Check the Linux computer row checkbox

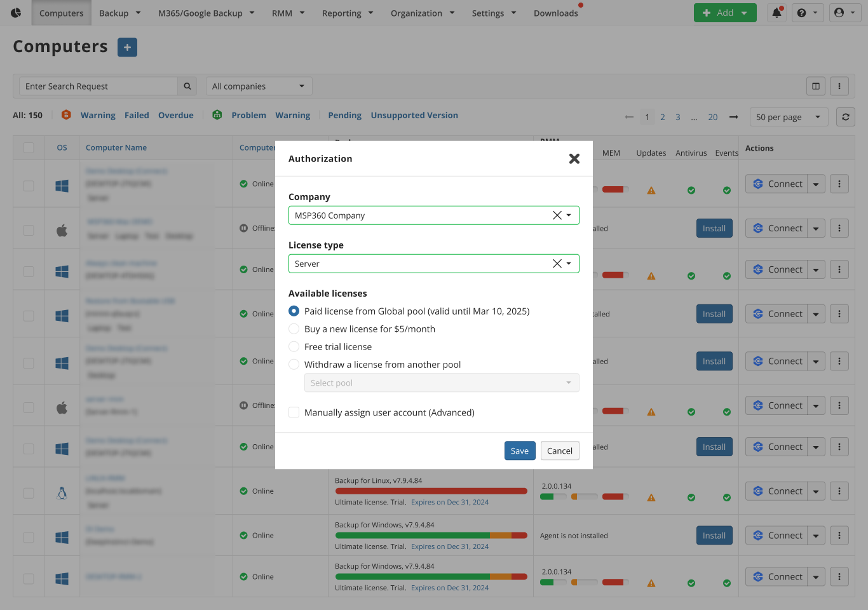click(x=29, y=493)
